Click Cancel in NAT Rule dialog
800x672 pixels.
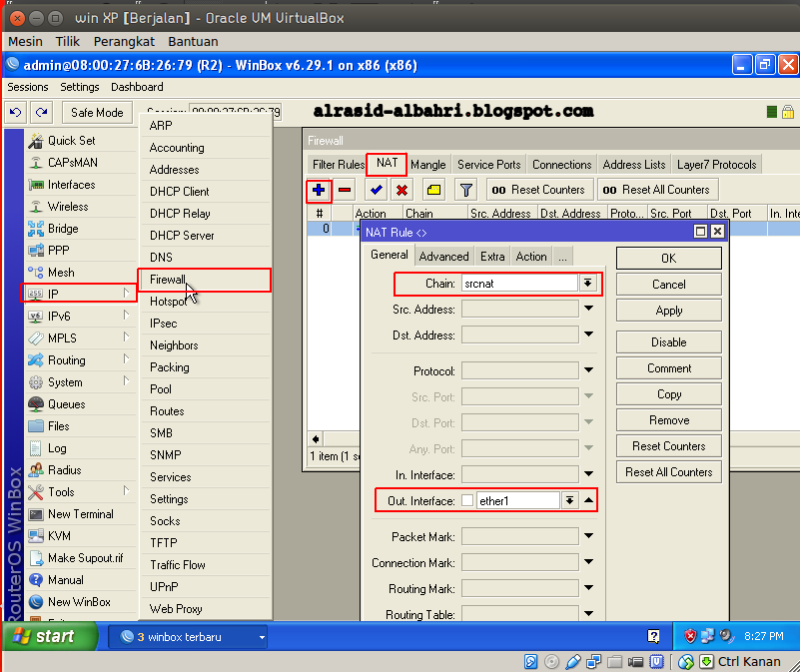(x=669, y=285)
